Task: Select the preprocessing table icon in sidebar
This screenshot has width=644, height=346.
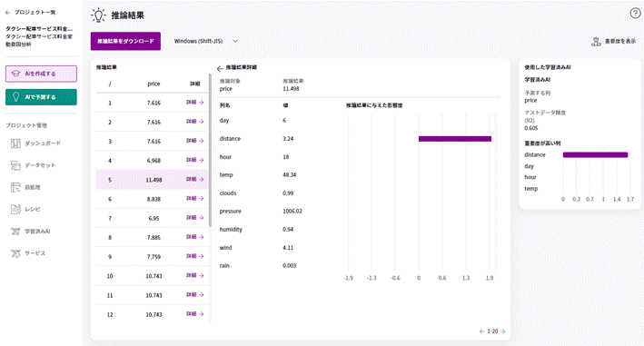Action: 15,188
